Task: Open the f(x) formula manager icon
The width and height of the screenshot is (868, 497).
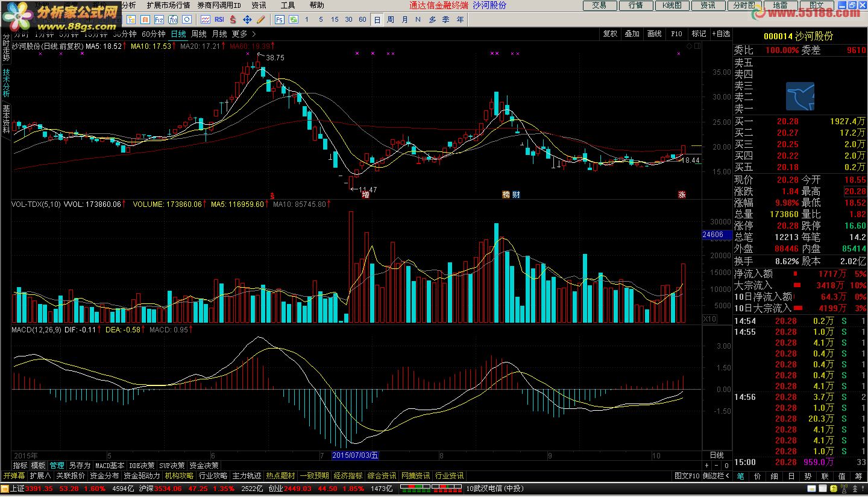Action: [x=173, y=19]
